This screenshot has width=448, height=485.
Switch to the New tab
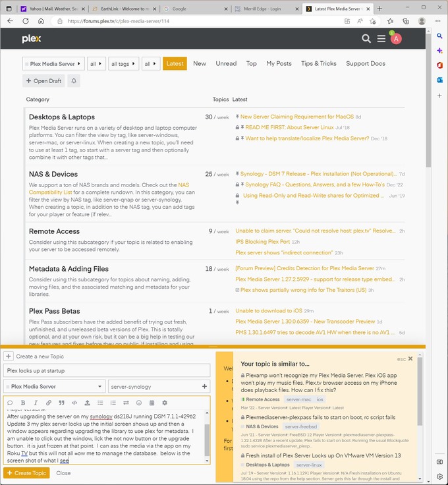[200, 63]
